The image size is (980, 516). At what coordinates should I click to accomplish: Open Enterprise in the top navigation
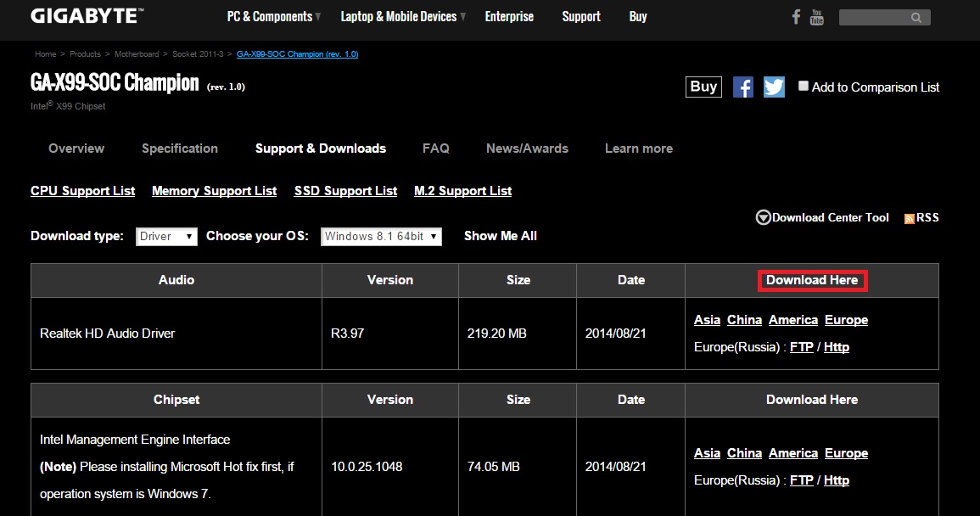tap(509, 17)
